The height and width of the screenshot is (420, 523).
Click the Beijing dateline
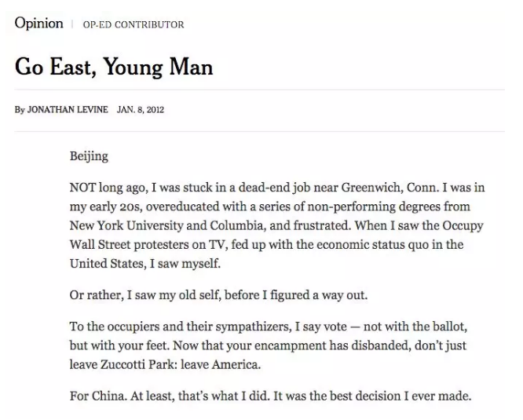coord(89,155)
